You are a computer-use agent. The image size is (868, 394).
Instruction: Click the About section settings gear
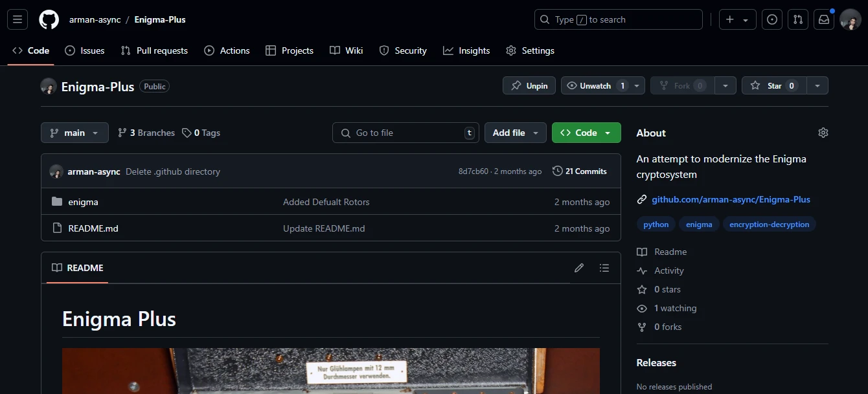point(823,133)
